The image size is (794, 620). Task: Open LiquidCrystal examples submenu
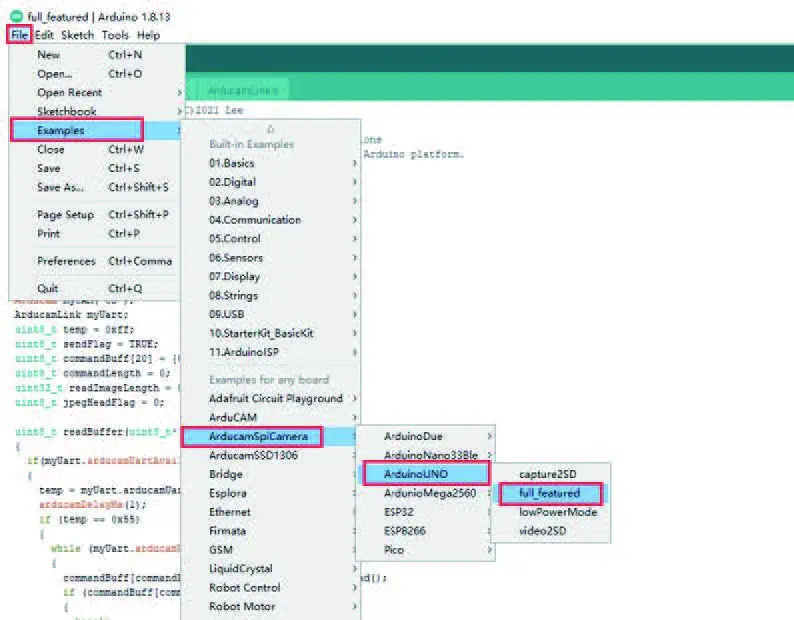point(271,569)
